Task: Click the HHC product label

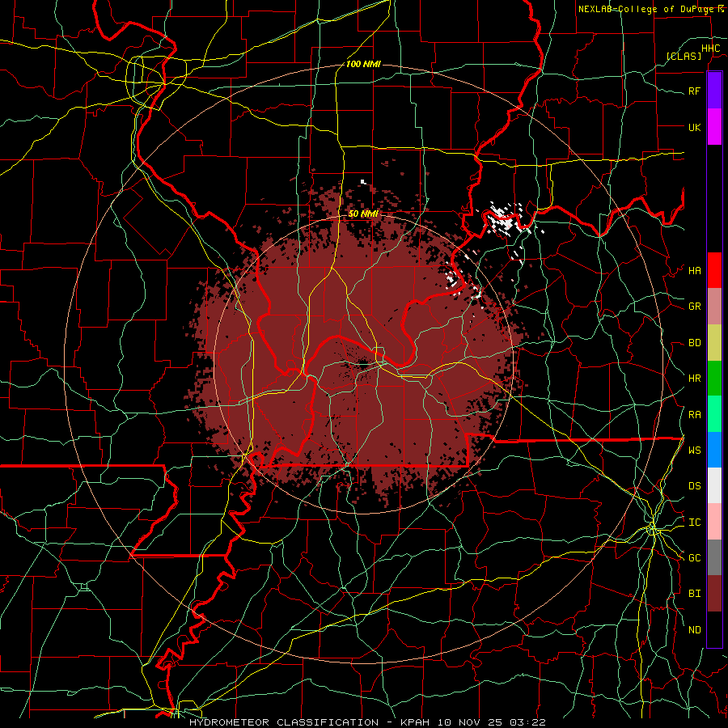Action: tap(711, 49)
